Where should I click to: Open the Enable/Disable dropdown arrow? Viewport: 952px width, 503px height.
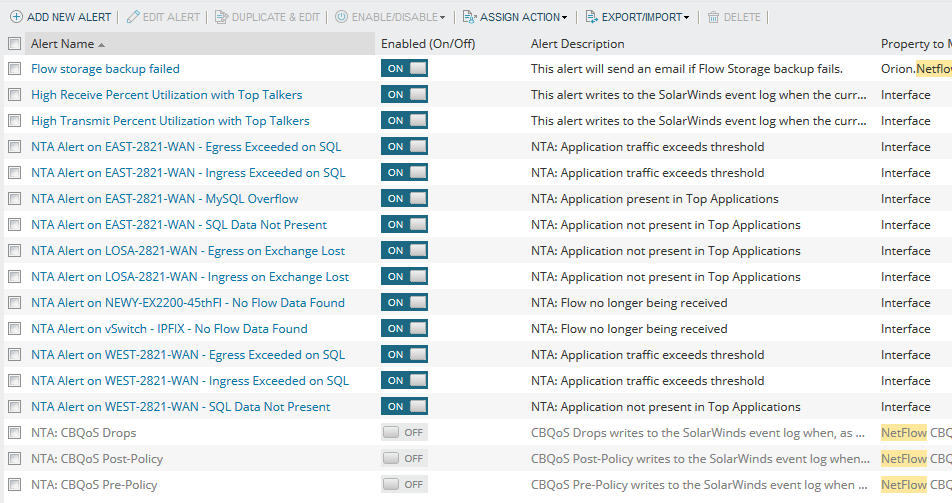(442, 18)
